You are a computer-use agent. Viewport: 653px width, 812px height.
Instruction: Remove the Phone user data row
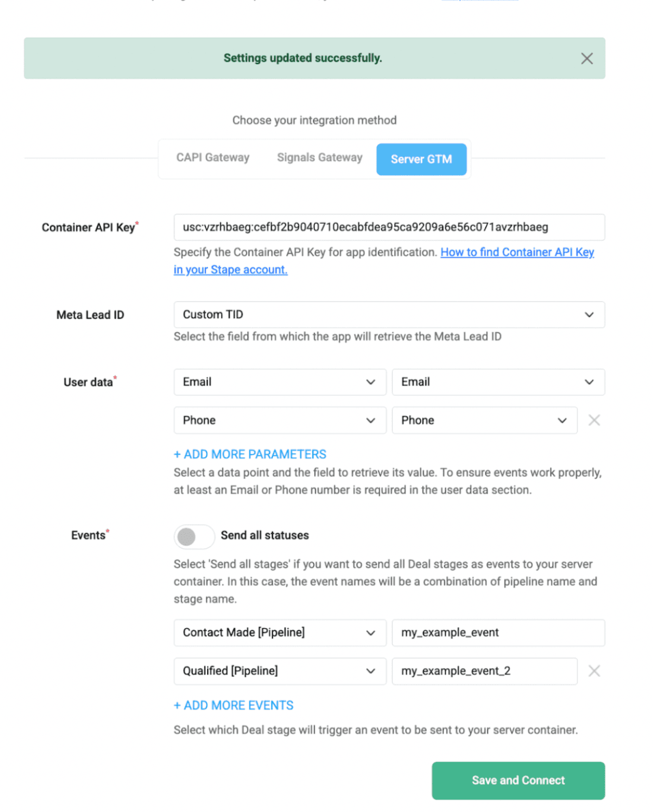click(594, 420)
